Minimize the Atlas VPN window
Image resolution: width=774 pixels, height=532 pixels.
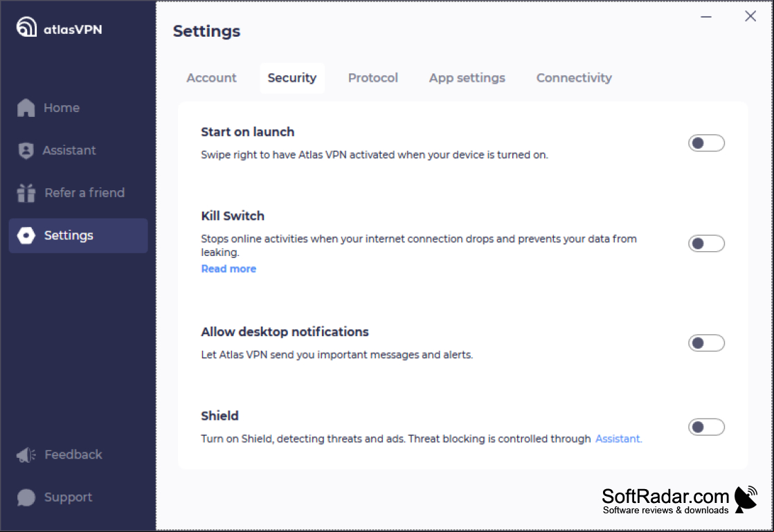tap(706, 17)
